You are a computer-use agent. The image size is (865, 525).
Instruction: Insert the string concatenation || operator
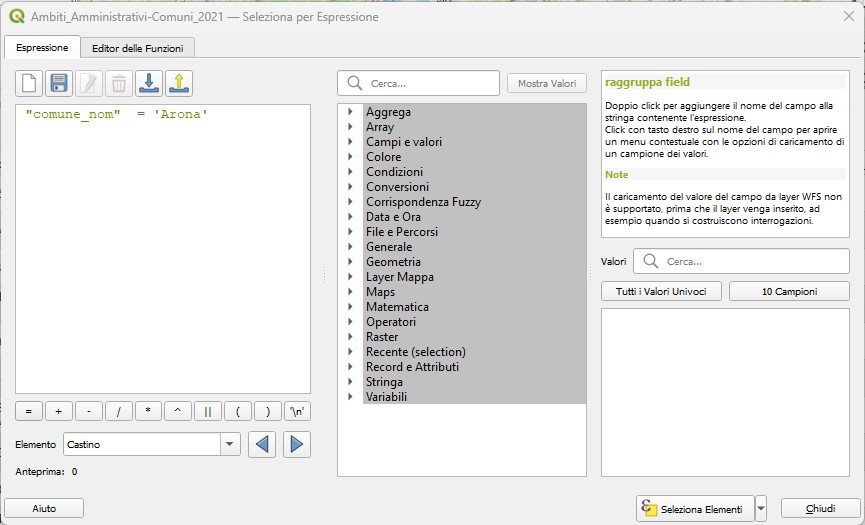(x=208, y=411)
